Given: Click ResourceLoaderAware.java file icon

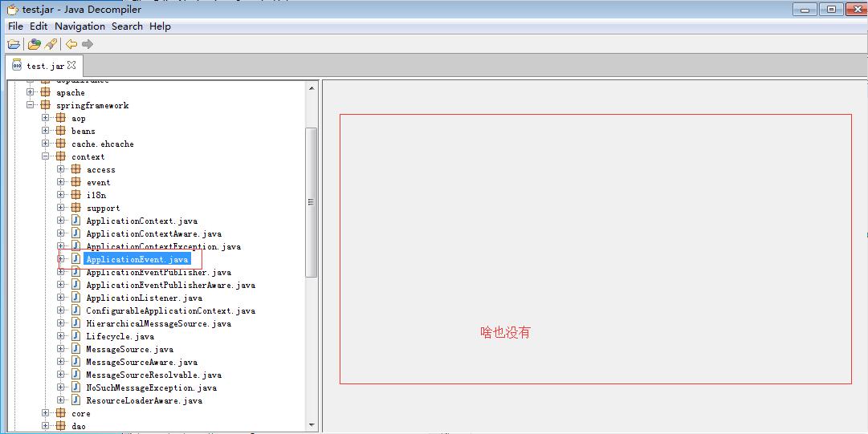Looking at the screenshot, I should 75,400.
